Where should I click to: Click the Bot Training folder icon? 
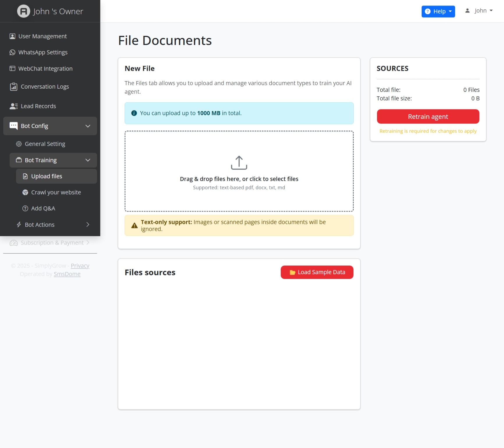pyautogui.click(x=19, y=160)
